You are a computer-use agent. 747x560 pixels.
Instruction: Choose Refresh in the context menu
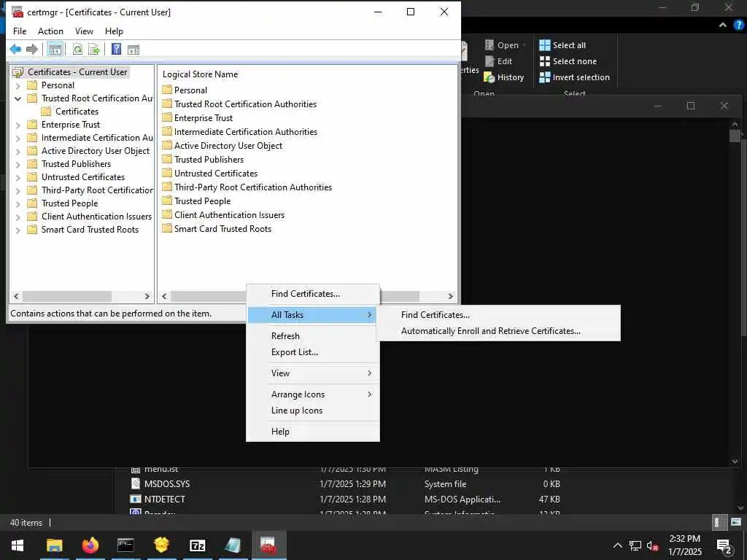pyautogui.click(x=313, y=335)
